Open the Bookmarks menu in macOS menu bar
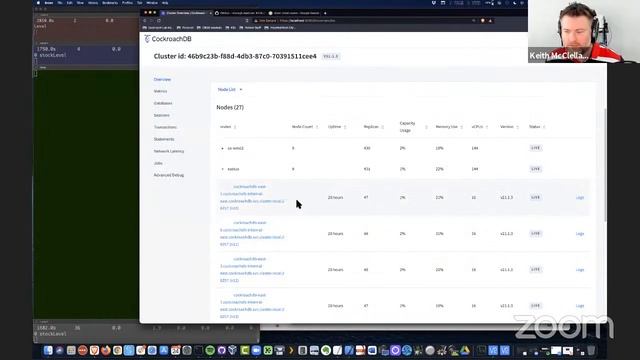The image size is (640, 360). point(110,3)
